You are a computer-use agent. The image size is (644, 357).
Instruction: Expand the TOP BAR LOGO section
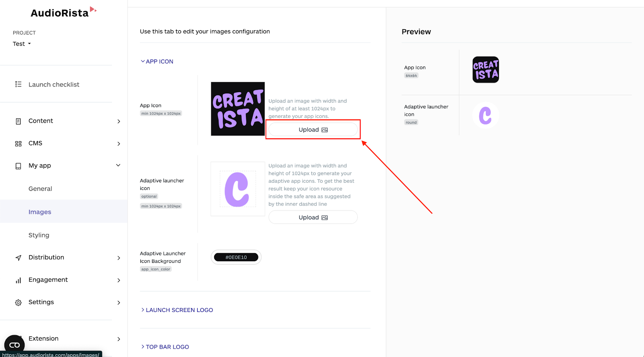coord(165,347)
